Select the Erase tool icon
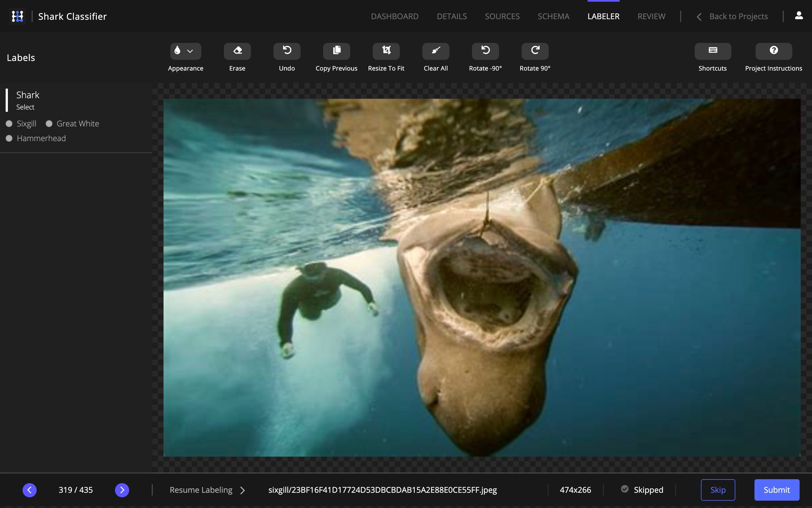 tap(237, 51)
